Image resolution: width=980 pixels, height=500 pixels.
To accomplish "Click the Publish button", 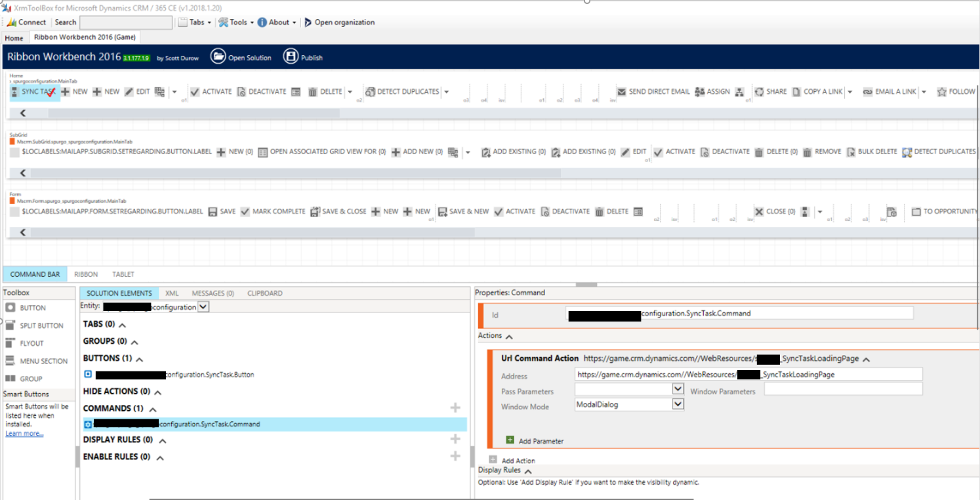I will coord(303,57).
